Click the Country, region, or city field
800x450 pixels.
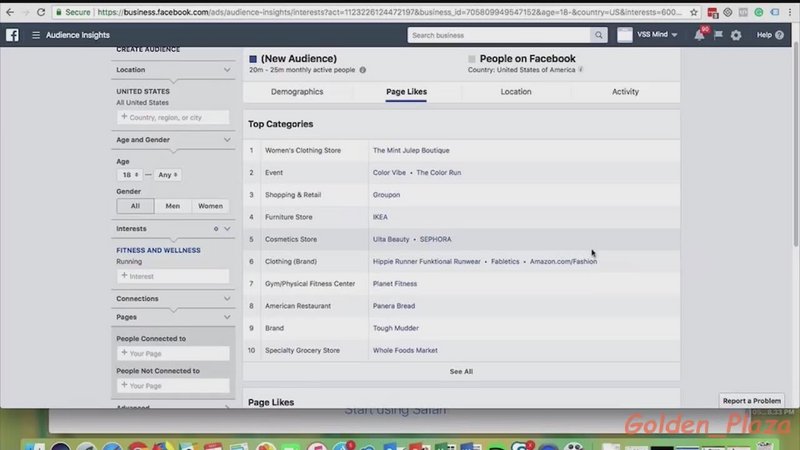click(x=173, y=117)
